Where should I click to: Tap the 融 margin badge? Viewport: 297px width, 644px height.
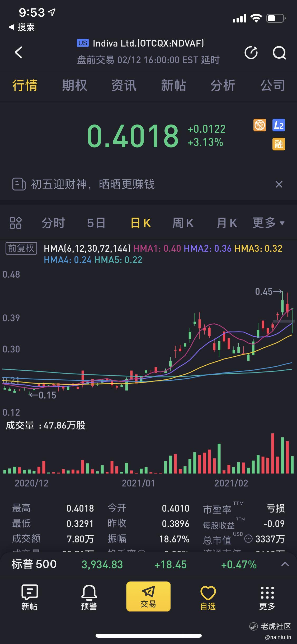point(279,144)
